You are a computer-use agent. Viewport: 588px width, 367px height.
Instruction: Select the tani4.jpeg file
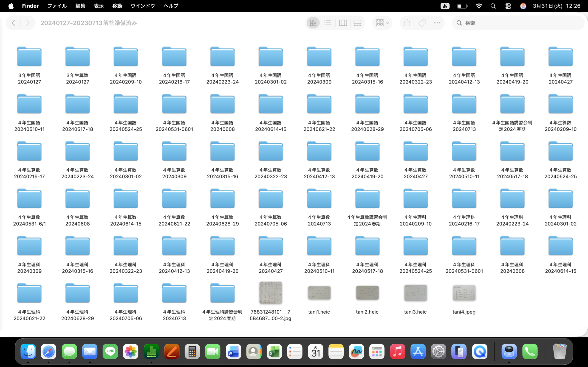pos(464,293)
